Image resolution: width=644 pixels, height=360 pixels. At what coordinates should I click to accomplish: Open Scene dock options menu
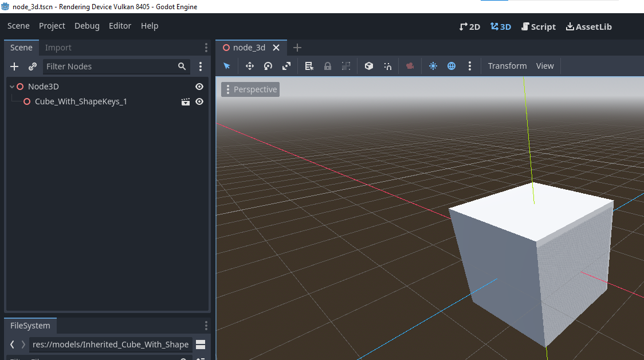pos(206,48)
